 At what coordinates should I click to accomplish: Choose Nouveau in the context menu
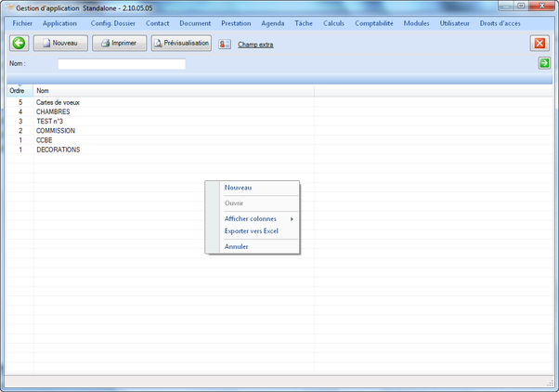coord(238,188)
